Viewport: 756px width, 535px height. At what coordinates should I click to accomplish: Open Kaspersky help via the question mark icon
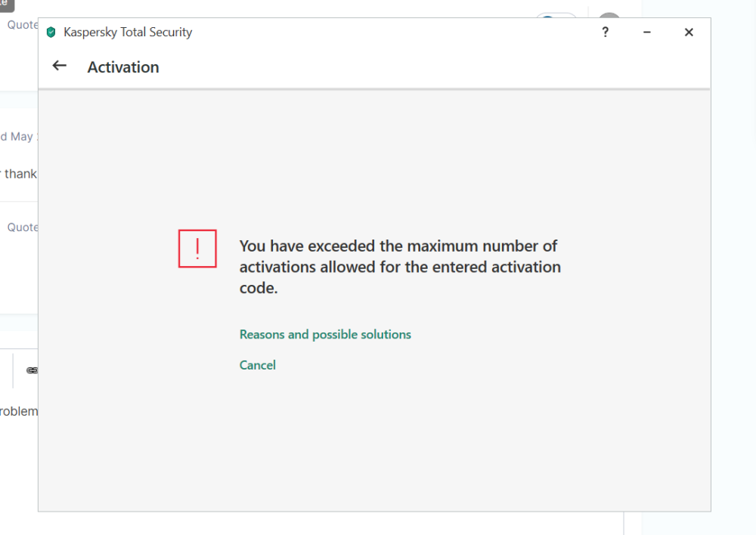point(605,32)
